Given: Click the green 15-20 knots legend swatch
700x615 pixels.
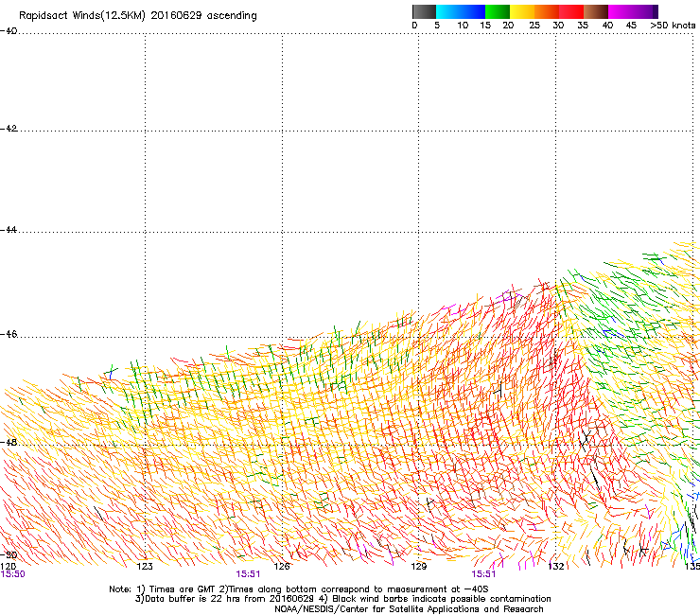Looking at the screenshot, I should (498, 11).
